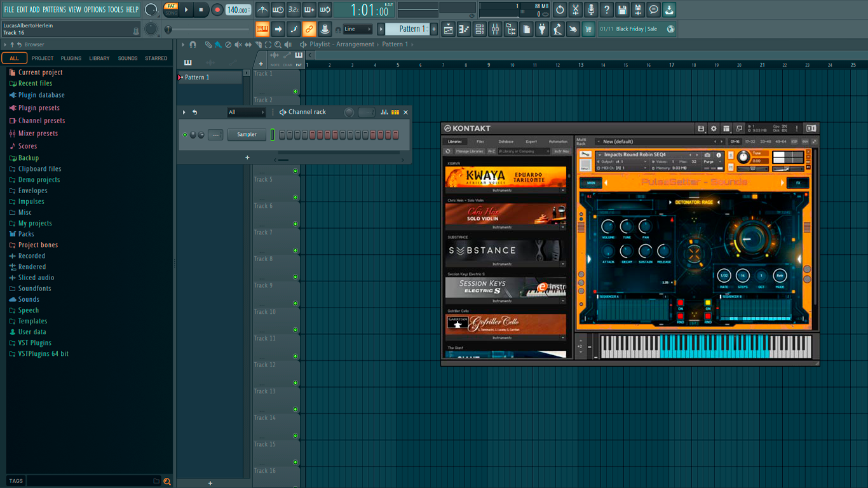The image size is (868, 488).
Task: Toggle PAT/SONG mode switch
Action: (171, 10)
